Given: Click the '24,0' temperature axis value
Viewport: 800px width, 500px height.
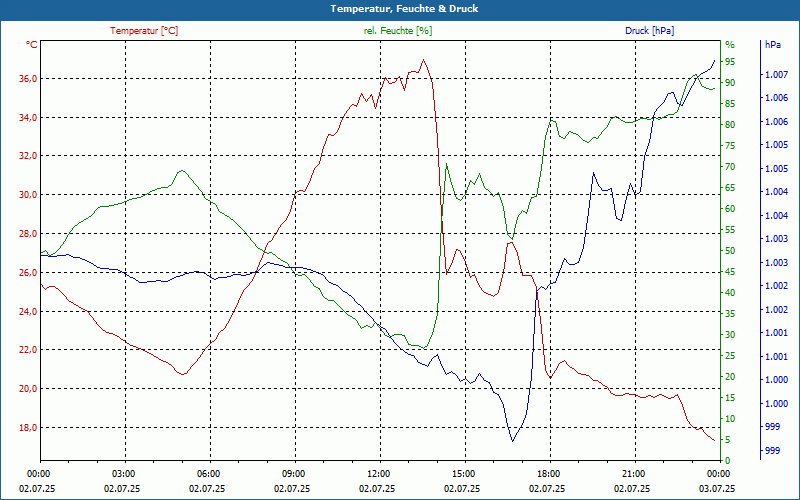Looking at the screenshot, I should 29,311.
